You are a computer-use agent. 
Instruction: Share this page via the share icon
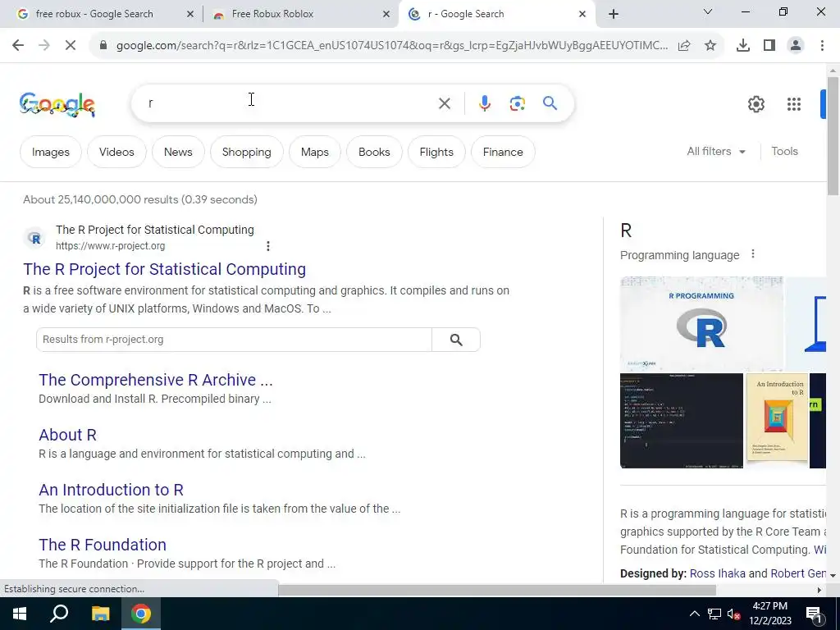pos(684,46)
